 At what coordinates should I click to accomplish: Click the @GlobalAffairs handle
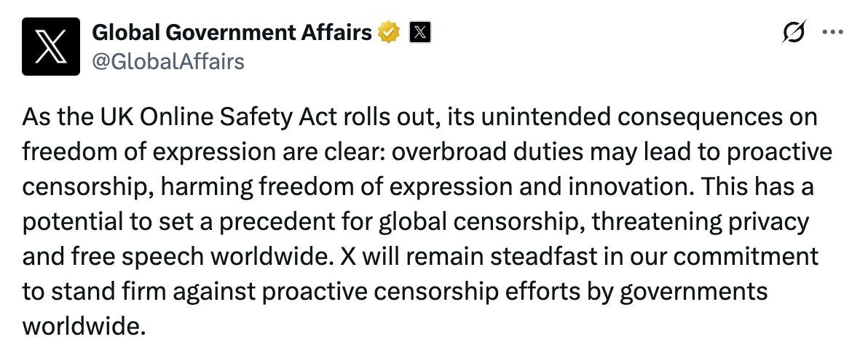(168, 61)
